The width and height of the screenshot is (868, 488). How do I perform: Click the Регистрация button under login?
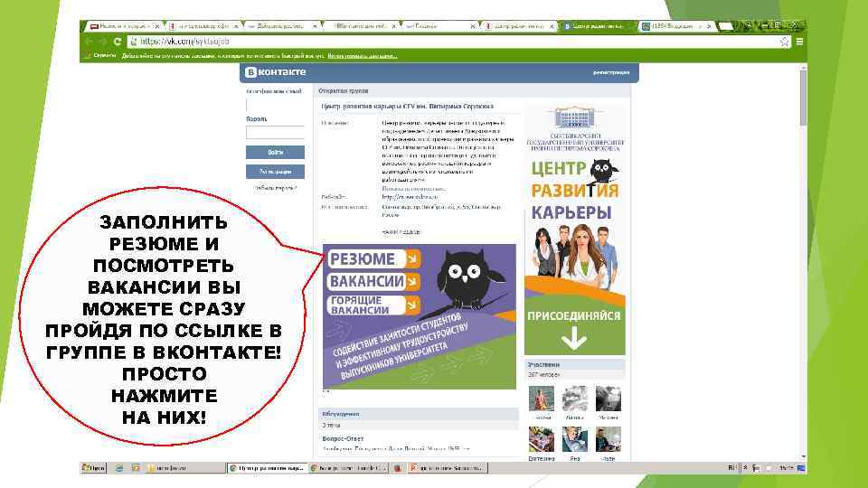pyautogui.click(x=275, y=172)
